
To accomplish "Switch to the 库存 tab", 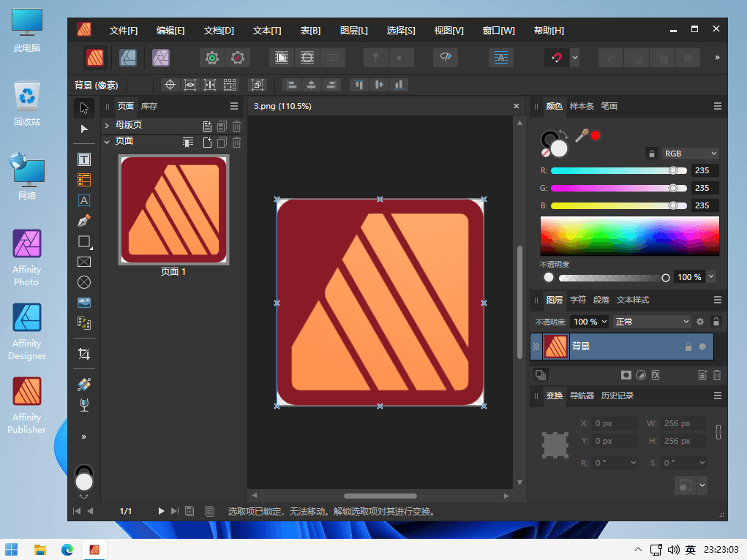I will 149,106.
